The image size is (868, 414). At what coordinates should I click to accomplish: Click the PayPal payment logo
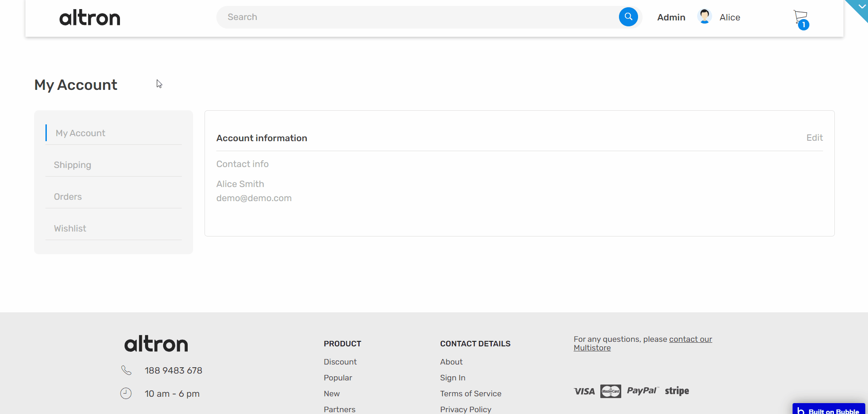[x=642, y=390]
